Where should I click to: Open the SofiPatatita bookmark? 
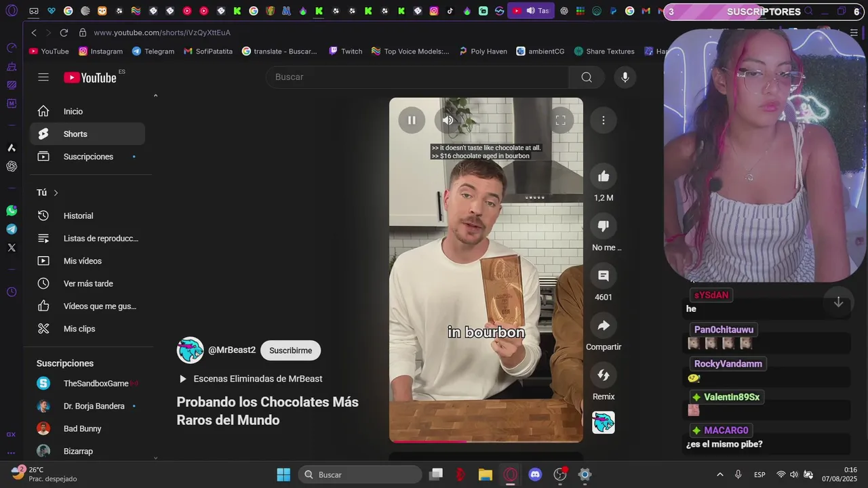tap(208, 51)
